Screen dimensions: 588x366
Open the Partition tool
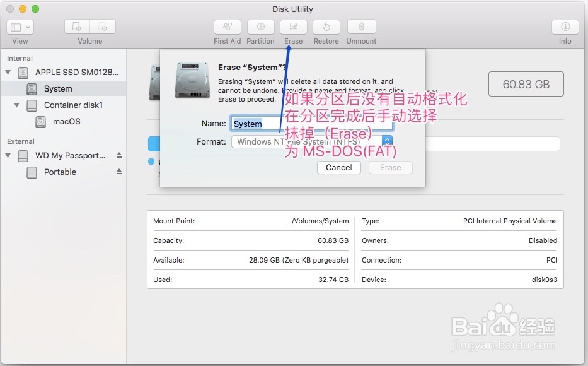tap(261, 27)
